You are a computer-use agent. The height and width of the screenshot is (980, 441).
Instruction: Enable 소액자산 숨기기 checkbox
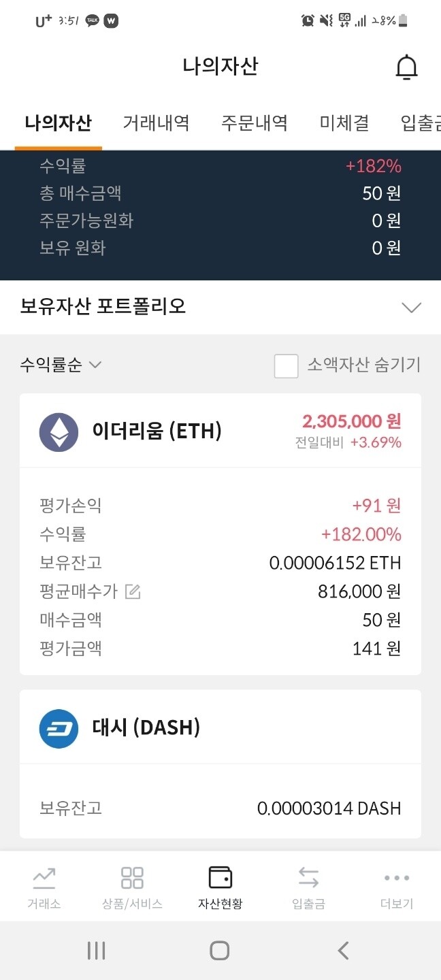[x=286, y=365]
